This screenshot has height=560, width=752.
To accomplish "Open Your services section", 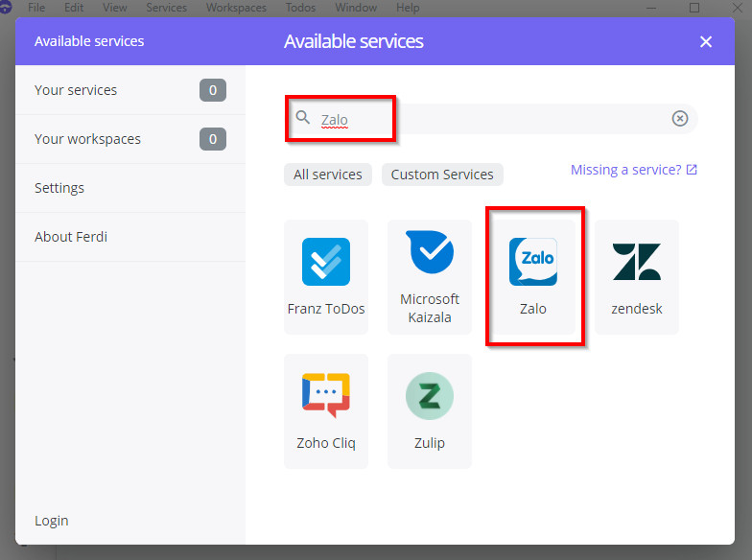I will coord(130,90).
